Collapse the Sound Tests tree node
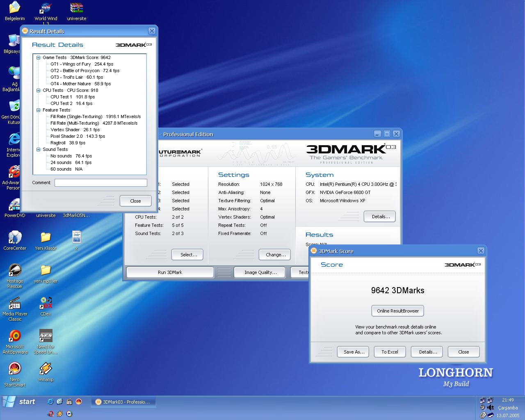This screenshot has height=420, width=525. point(39,149)
